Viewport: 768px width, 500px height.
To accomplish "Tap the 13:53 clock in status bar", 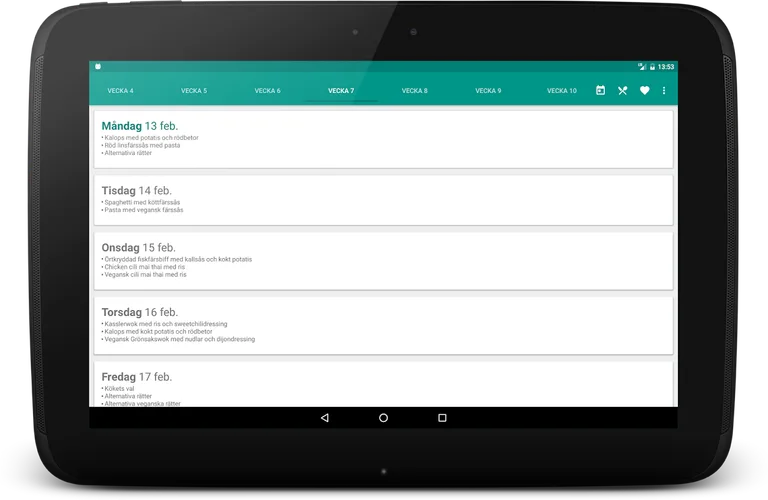I will [666, 67].
